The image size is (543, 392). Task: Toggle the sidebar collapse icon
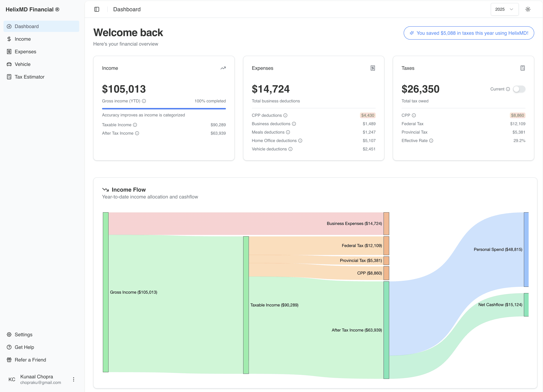click(x=97, y=9)
